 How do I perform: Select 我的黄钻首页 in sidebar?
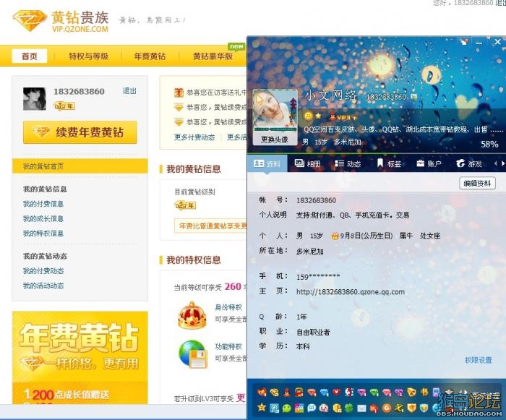(x=80, y=166)
